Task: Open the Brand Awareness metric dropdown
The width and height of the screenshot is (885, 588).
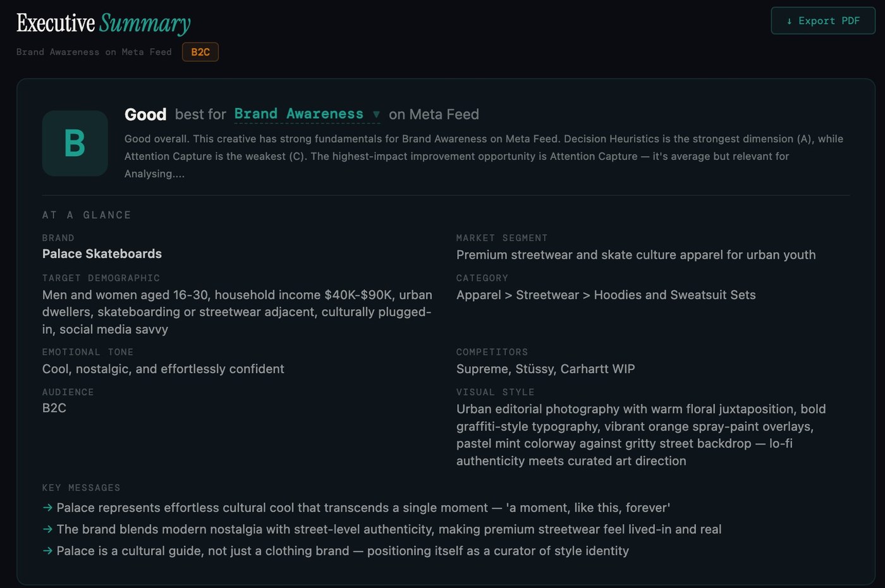Action: point(300,114)
